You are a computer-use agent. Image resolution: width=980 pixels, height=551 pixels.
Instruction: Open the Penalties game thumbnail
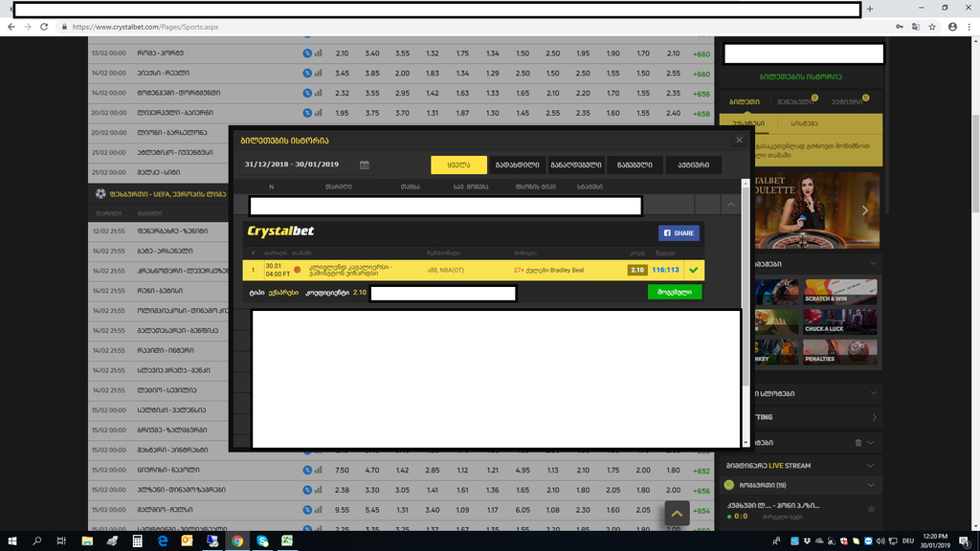840,352
